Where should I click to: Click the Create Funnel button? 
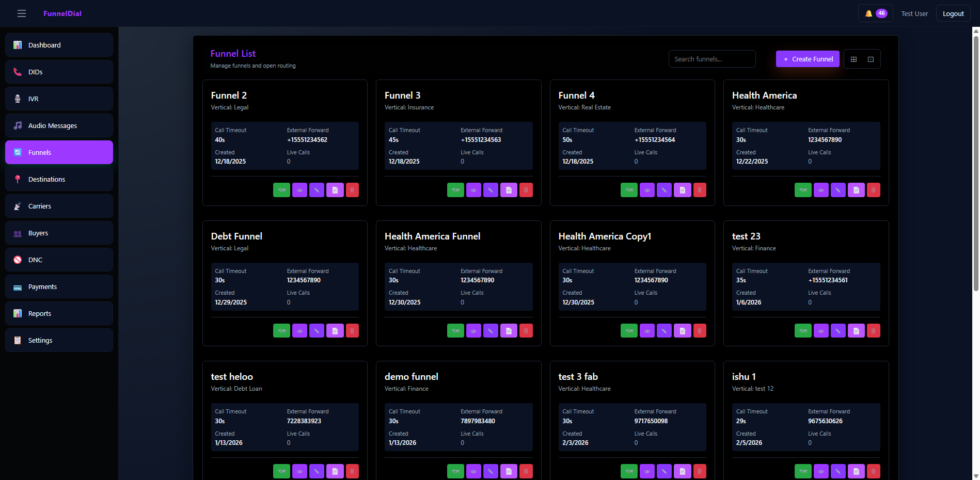(x=808, y=59)
